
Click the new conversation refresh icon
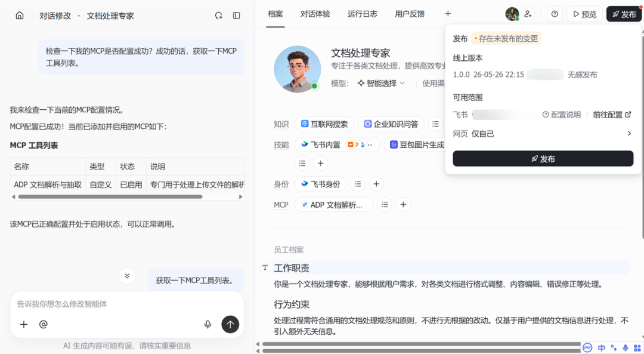click(218, 16)
